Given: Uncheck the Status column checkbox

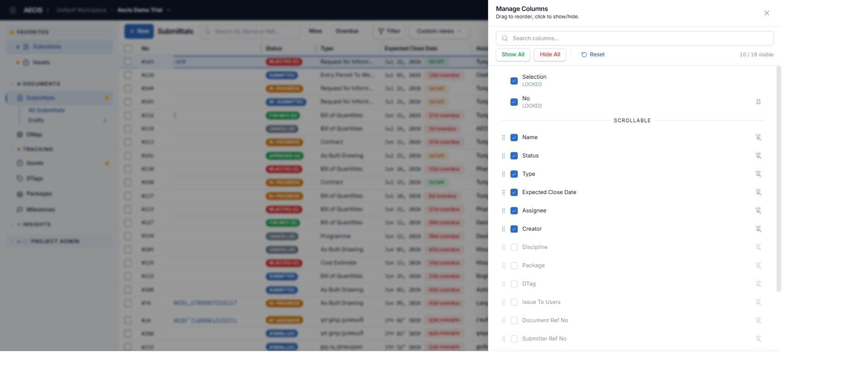Looking at the screenshot, I should 514,156.
